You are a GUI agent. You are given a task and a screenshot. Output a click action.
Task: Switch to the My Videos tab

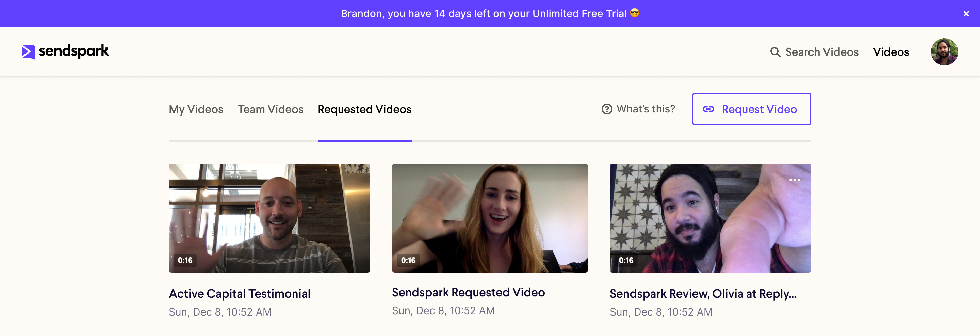(196, 109)
